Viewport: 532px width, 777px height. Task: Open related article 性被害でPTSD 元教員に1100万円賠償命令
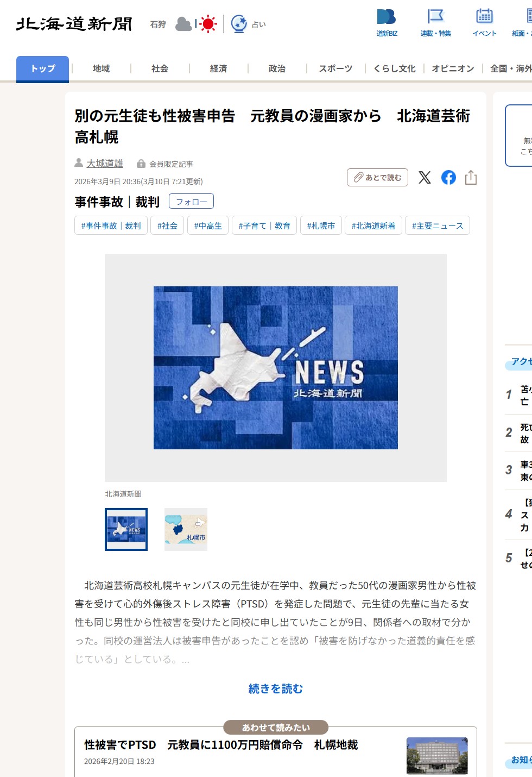pyautogui.click(x=221, y=745)
